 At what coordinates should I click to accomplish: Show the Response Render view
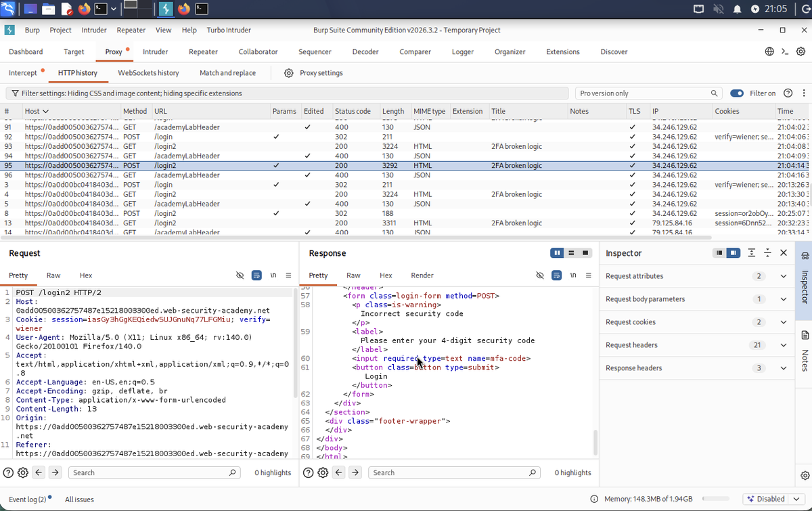point(422,275)
